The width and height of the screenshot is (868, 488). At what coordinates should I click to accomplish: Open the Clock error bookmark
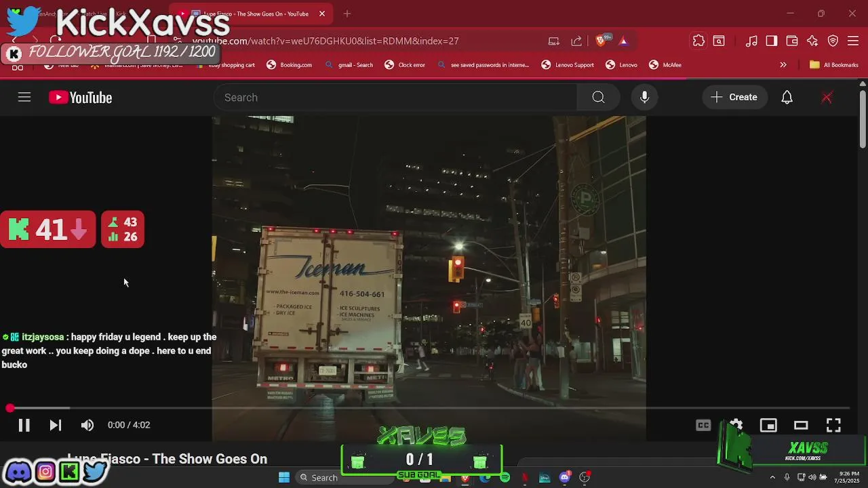405,65
